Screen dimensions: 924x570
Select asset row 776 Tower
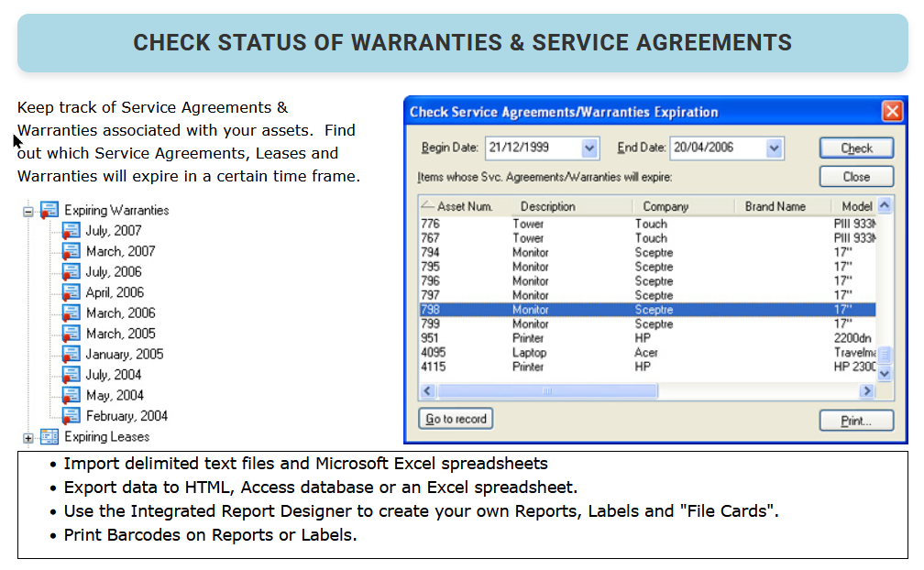[647, 224]
